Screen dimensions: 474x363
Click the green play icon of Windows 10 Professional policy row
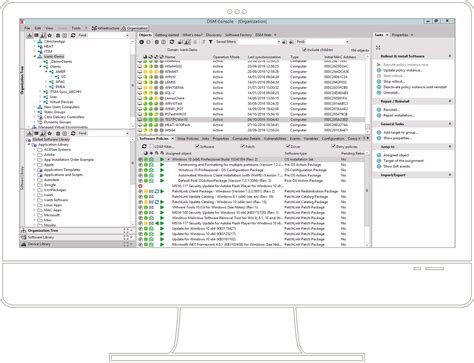tap(162, 159)
